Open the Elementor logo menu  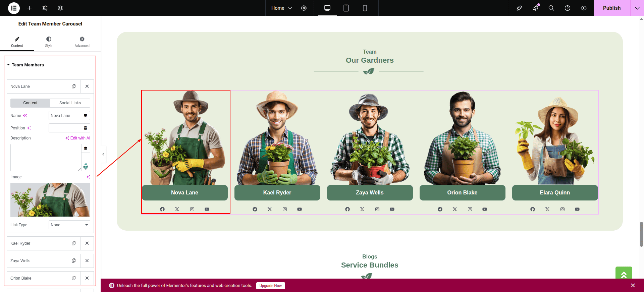14,8
